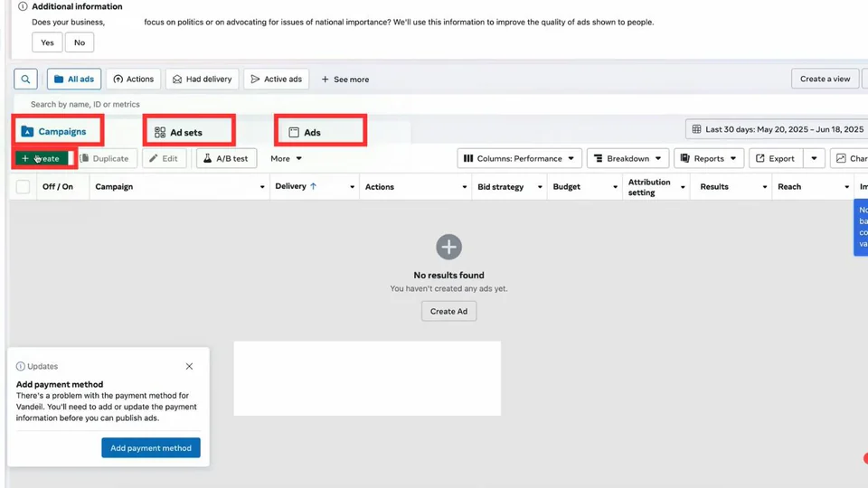Image resolution: width=868 pixels, height=488 pixels.
Task: Select the Active ads filter
Action: 277,80
